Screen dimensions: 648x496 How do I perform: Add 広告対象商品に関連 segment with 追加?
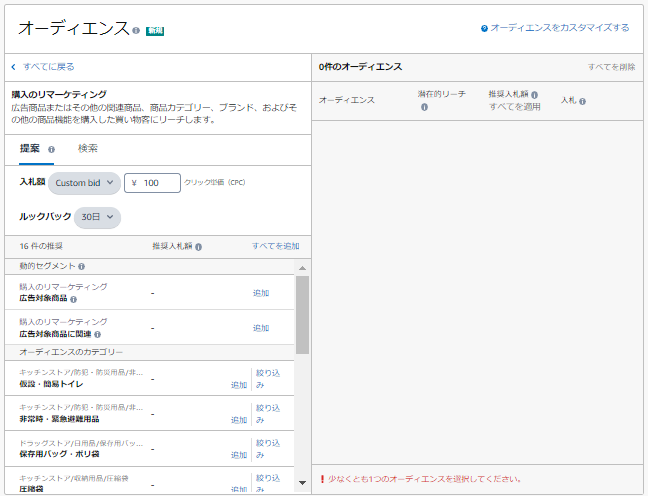click(261, 328)
